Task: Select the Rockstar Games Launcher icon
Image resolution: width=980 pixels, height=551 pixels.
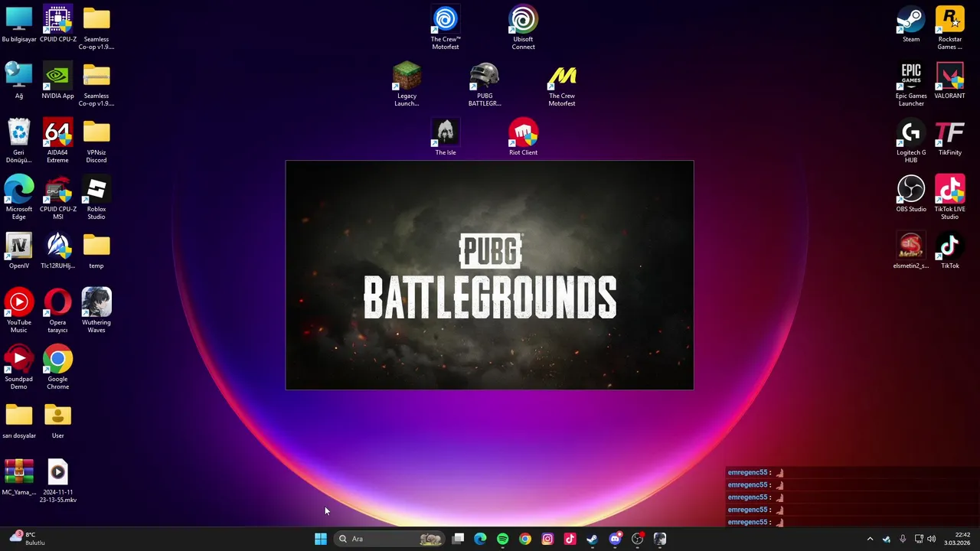Action: (x=950, y=28)
